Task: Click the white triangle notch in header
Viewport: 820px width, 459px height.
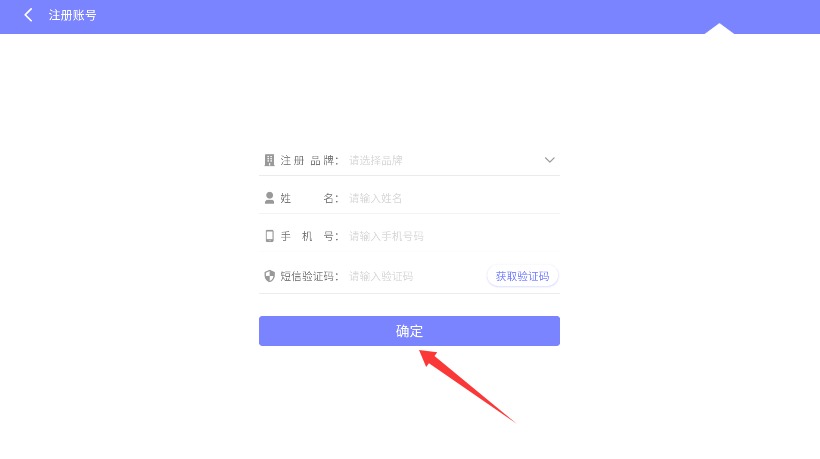Action: (x=719, y=29)
